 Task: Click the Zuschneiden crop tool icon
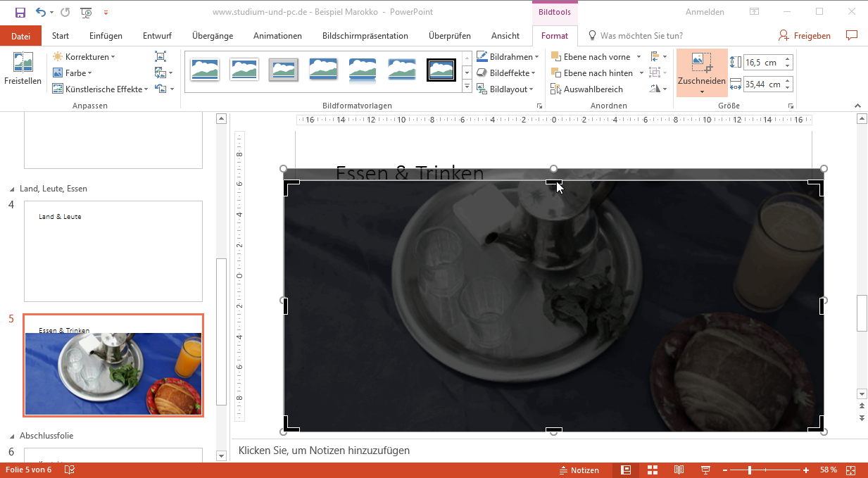[702, 63]
